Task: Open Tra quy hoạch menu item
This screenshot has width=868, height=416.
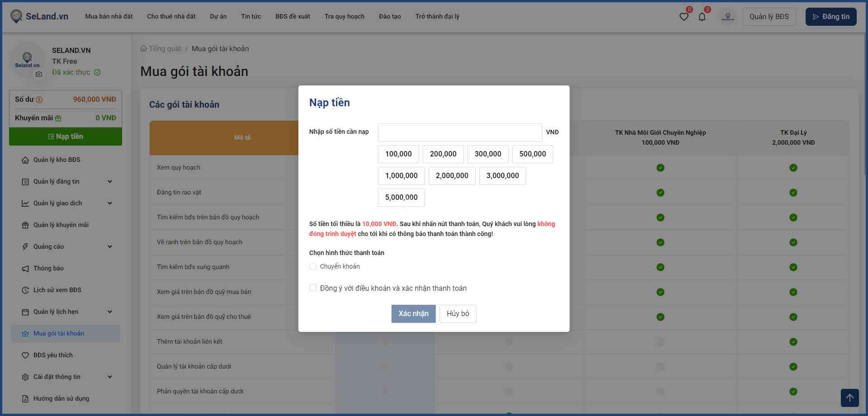Action: click(x=344, y=16)
